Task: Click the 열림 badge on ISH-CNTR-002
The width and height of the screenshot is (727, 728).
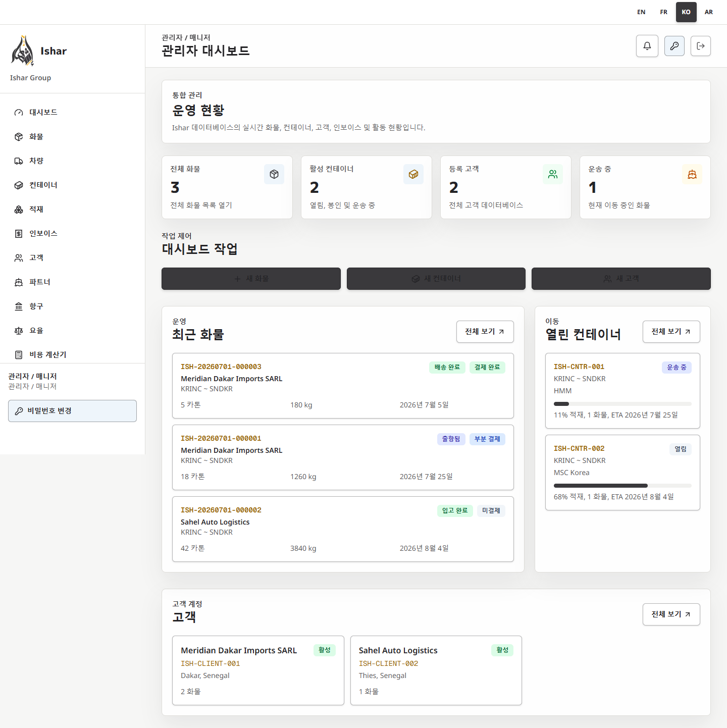Action: [x=681, y=449]
